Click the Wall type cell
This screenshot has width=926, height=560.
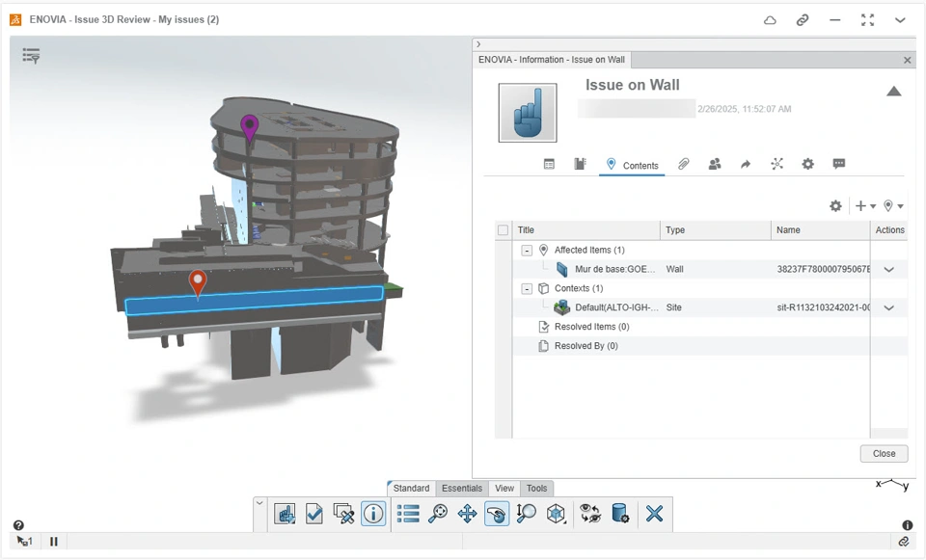click(x=674, y=269)
